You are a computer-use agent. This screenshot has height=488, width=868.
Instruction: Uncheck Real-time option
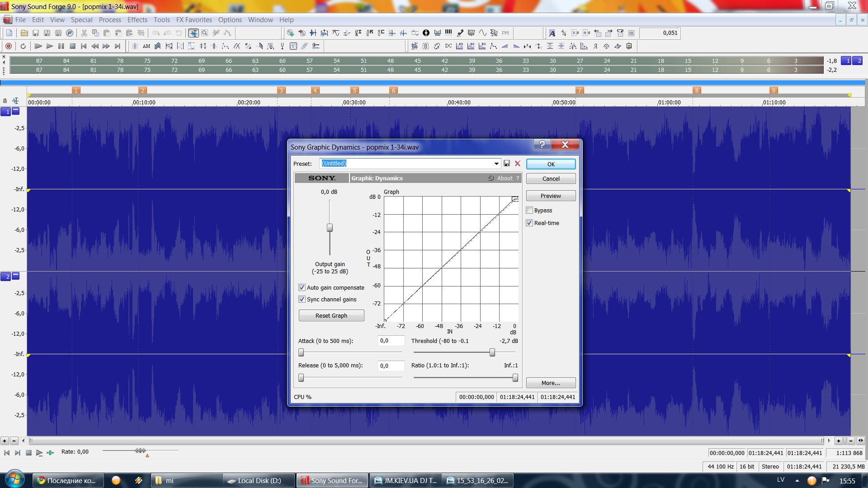tap(529, 223)
